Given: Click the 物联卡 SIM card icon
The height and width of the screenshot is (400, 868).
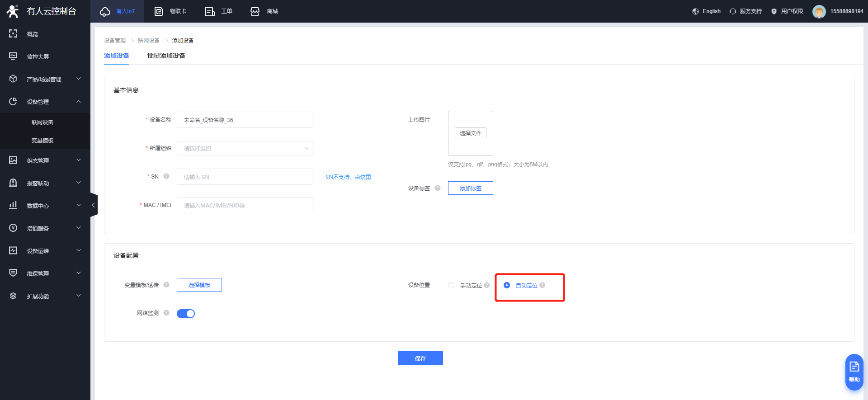Looking at the screenshot, I should [x=159, y=11].
